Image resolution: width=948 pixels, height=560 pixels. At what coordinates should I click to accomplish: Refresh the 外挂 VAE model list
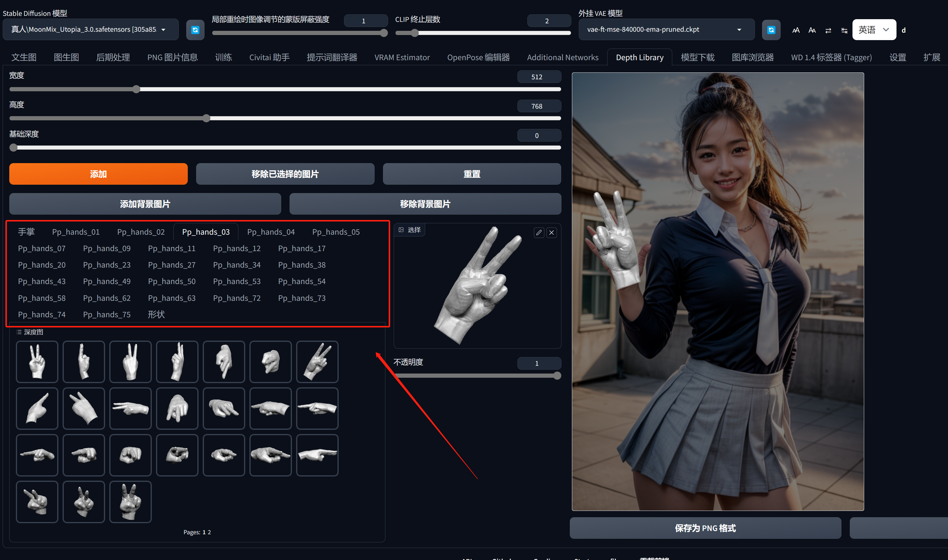pyautogui.click(x=771, y=29)
